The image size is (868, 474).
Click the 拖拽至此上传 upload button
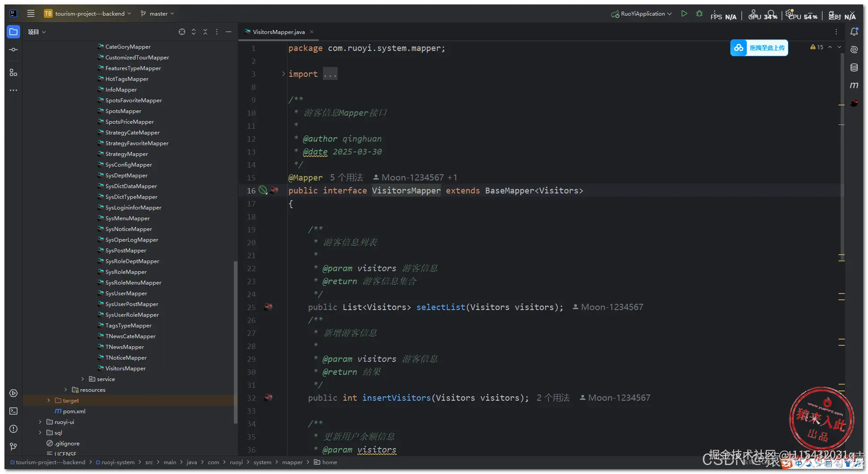759,48
